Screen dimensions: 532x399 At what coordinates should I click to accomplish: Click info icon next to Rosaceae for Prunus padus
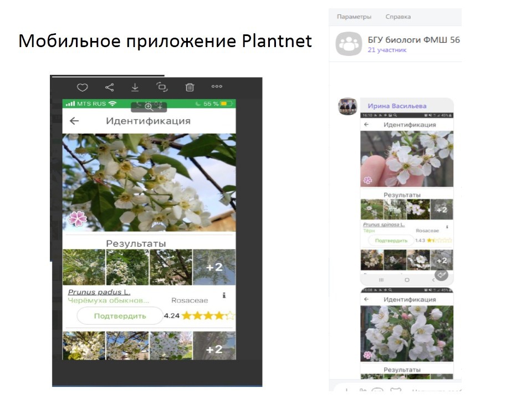tap(224, 295)
